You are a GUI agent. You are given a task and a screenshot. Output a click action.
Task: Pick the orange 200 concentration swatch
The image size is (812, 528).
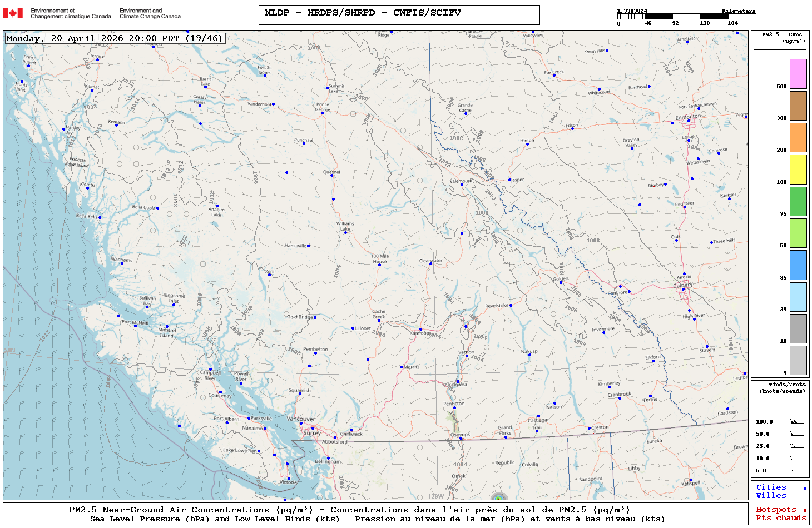(x=798, y=137)
